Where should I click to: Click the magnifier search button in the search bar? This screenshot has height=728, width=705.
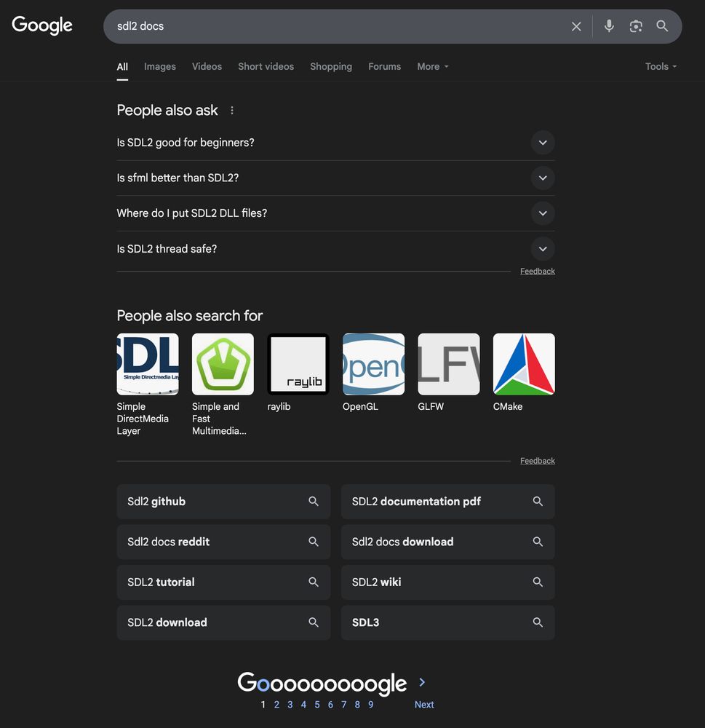point(662,26)
